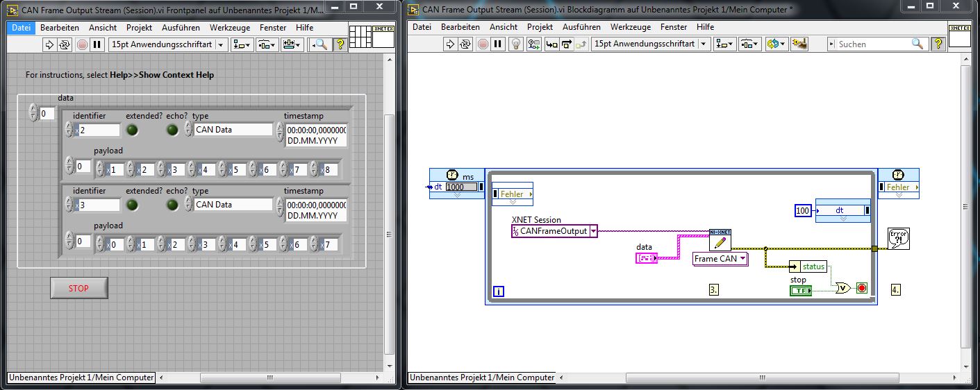Toggle the first frame's extended? LED
The height and width of the screenshot is (390, 980).
pyautogui.click(x=132, y=130)
